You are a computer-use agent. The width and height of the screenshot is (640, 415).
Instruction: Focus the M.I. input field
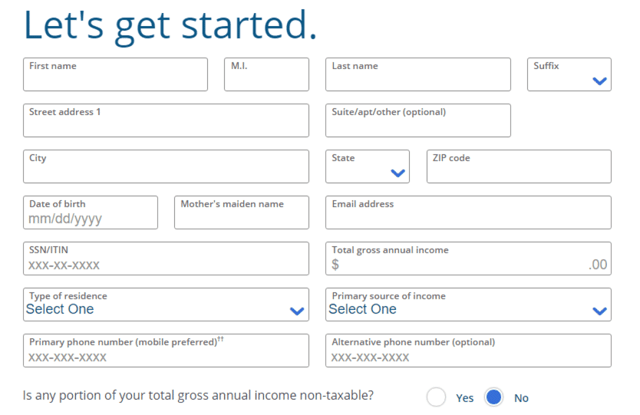[266, 76]
